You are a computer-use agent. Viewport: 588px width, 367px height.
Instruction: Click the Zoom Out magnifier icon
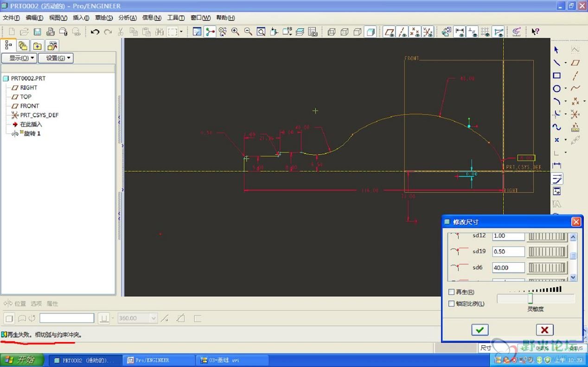point(248,32)
